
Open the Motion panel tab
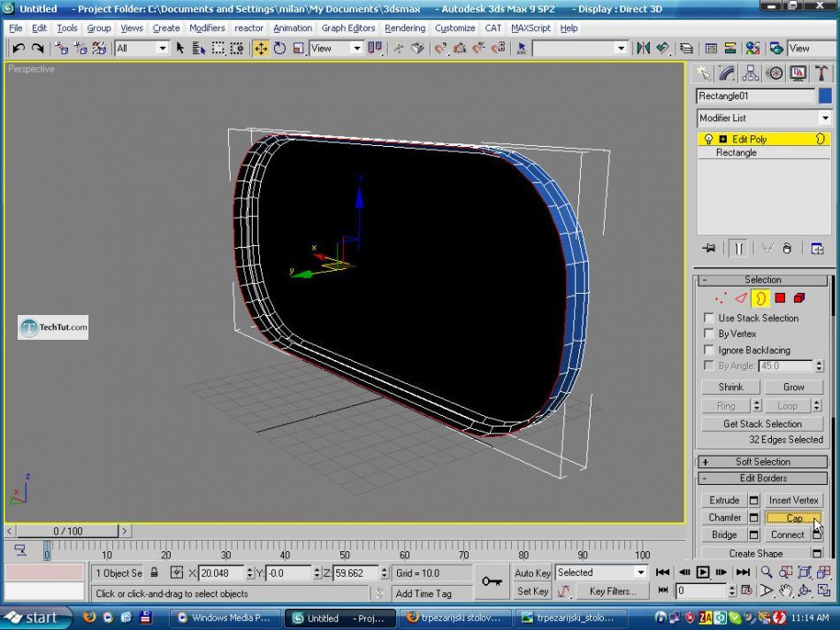coord(774,73)
